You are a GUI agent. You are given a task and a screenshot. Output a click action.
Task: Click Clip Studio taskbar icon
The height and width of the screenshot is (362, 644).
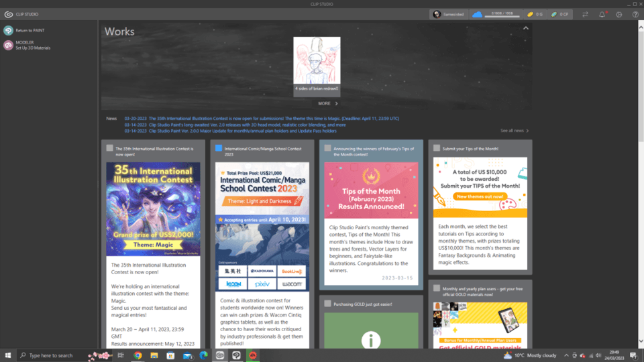(220, 355)
